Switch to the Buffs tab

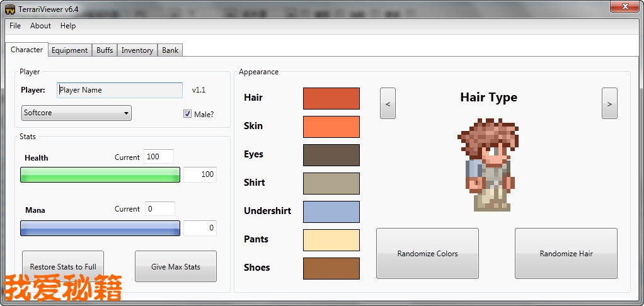[x=105, y=50]
